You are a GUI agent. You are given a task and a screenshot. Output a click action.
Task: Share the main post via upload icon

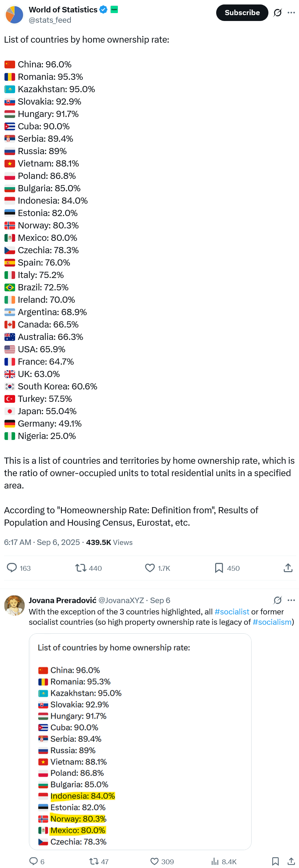(288, 568)
